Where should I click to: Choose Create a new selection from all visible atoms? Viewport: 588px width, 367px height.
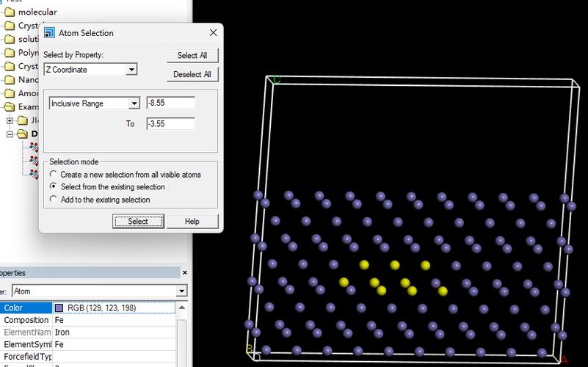[x=53, y=175]
